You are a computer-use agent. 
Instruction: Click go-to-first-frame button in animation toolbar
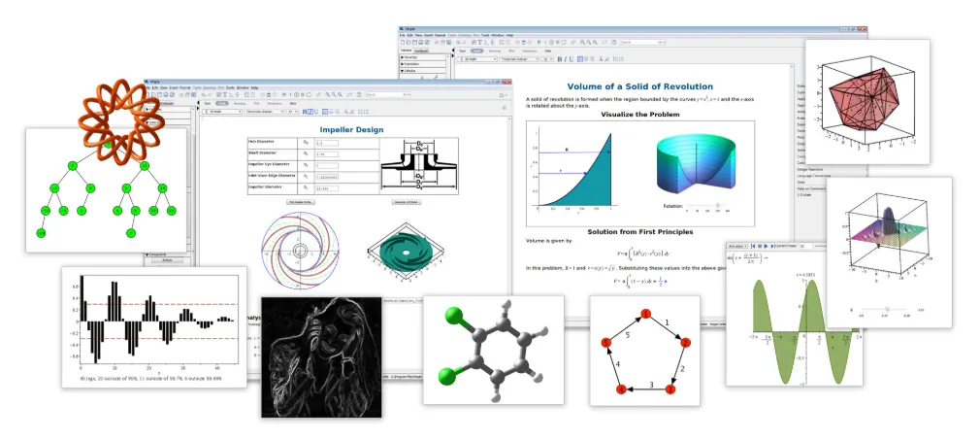coord(753,246)
